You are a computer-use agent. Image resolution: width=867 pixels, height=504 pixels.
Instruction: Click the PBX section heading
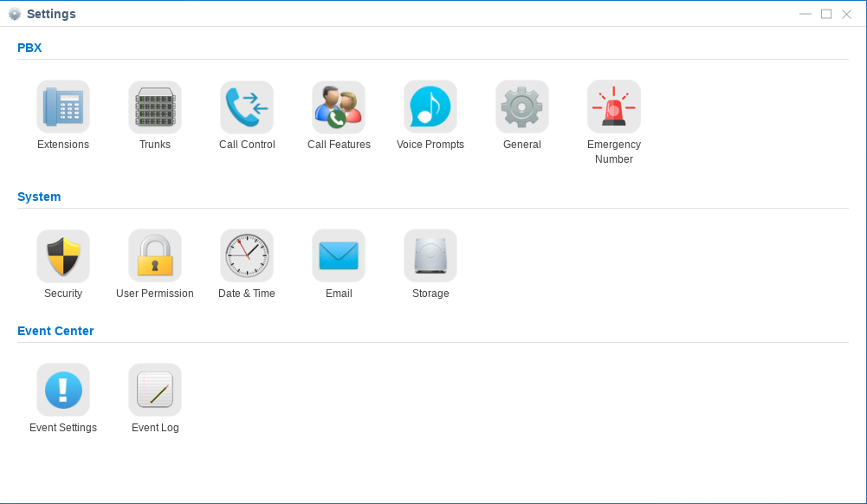click(29, 48)
